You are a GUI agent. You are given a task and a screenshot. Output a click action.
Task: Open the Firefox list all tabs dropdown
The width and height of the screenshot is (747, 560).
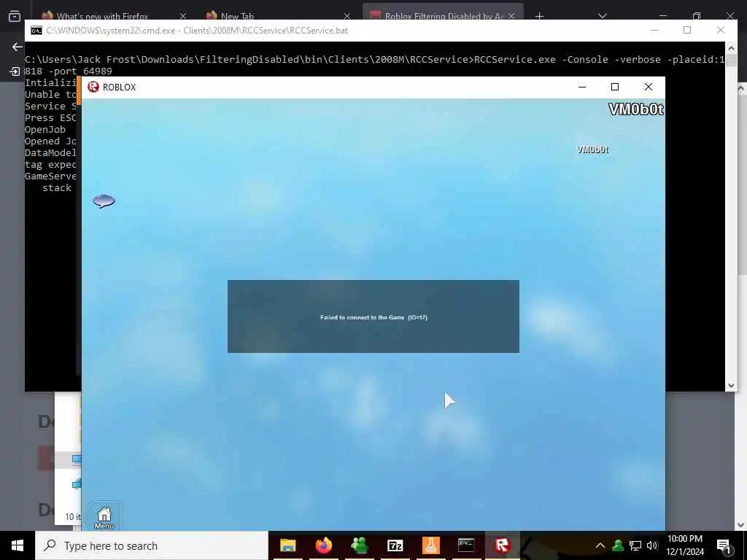pos(603,16)
